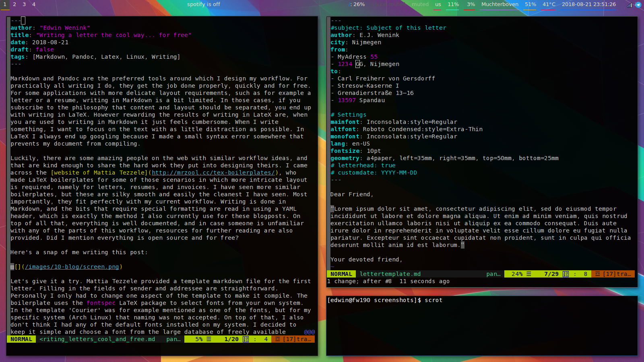
Task: Open the Telegram tray icon
Action: pyautogui.click(x=638, y=4)
